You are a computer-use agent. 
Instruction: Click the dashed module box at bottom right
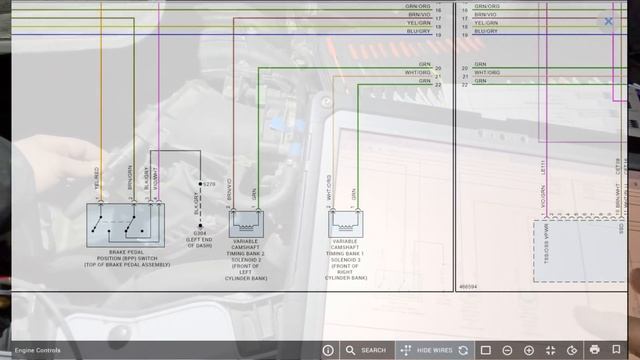tap(580, 251)
